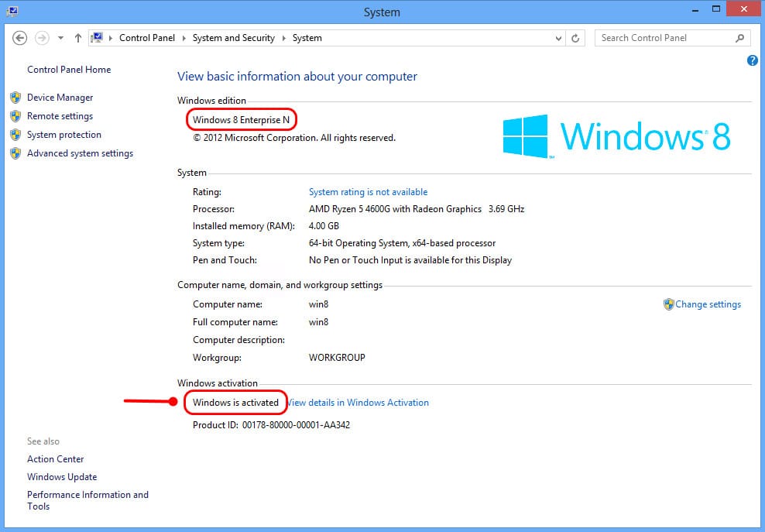Viewport: 765px width, 532px height.
Task: Click the shield icon beside Change settings
Action: [668, 304]
